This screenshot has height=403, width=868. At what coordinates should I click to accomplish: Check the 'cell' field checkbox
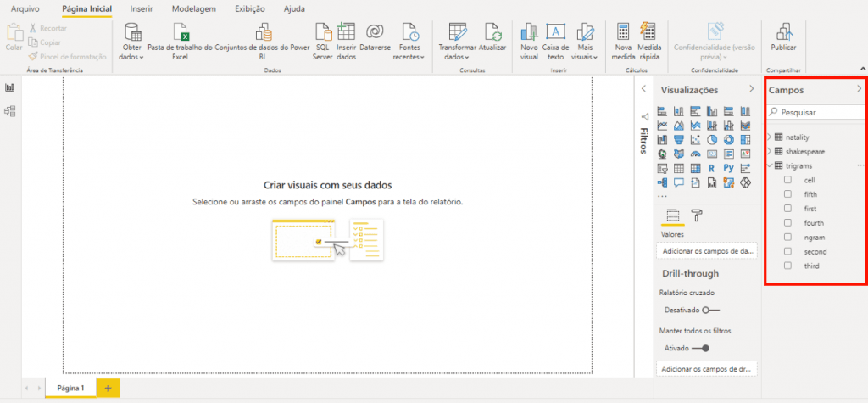pos(787,180)
